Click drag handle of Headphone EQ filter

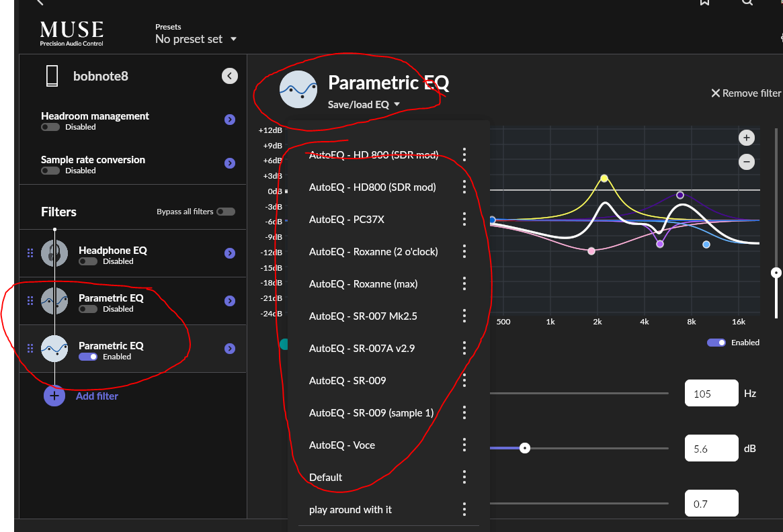(x=30, y=253)
